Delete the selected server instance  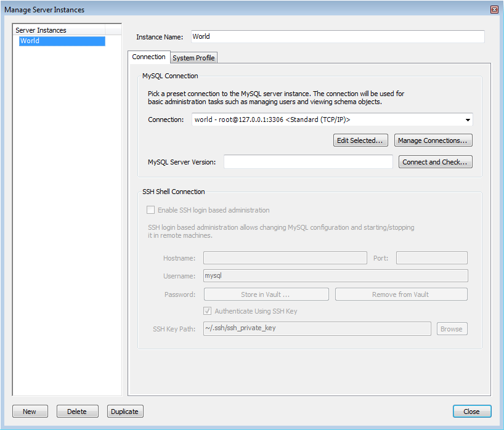(x=77, y=411)
